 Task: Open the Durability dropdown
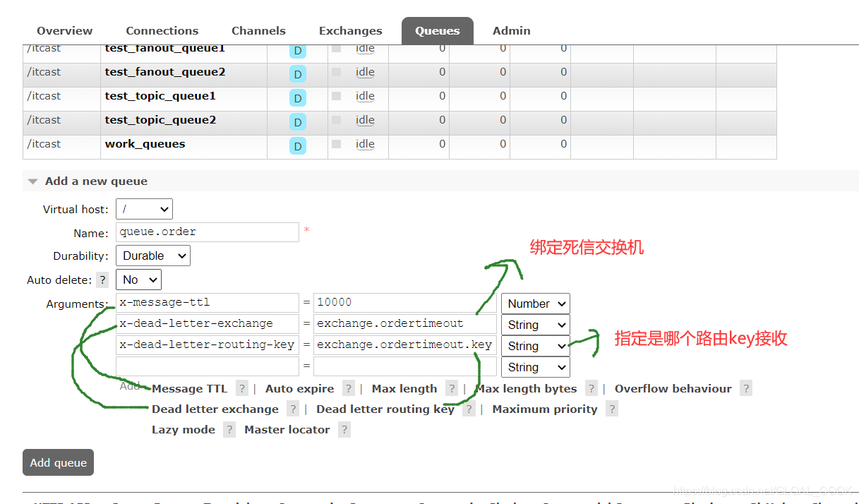pos(152,256)
